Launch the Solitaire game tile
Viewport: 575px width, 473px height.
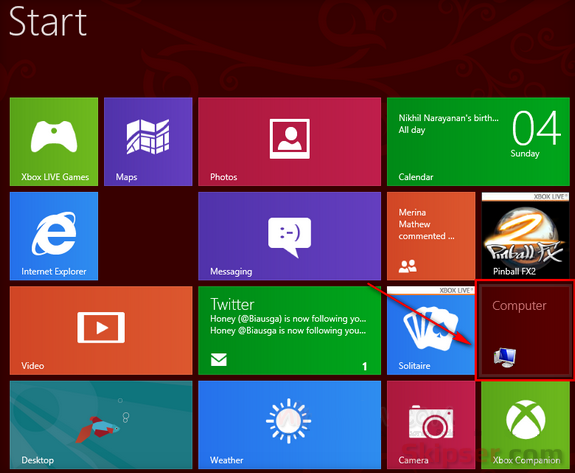431,330
